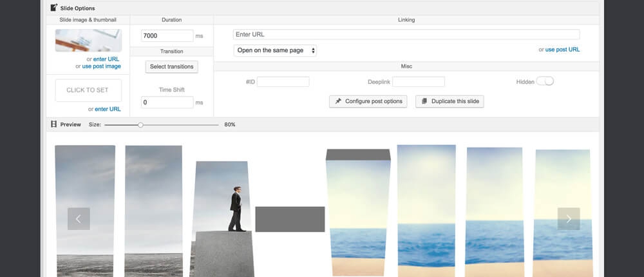The height and width of the screenshot is (277, 644).
Task: Advance to next slide with right arrow
Action: click(x=568, y=219)
